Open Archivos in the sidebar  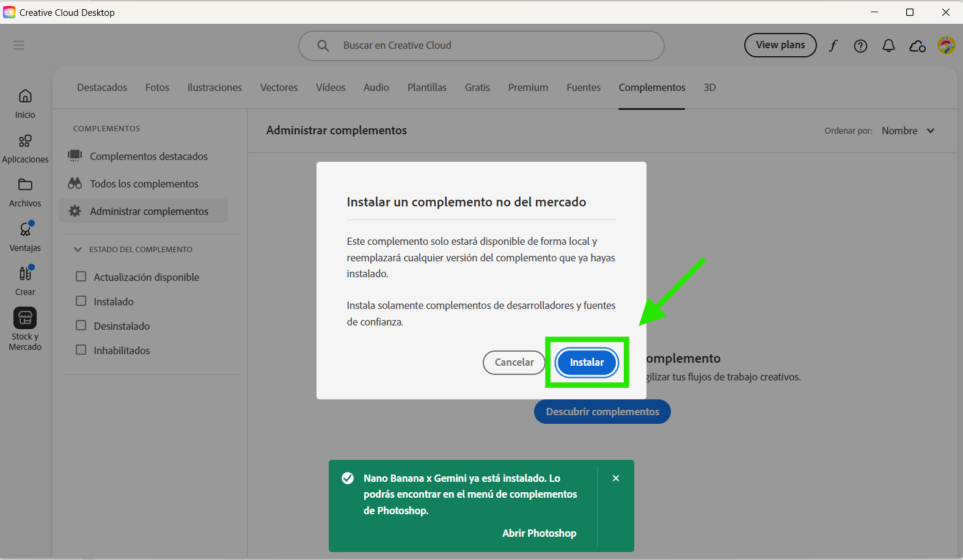(25, 193)
